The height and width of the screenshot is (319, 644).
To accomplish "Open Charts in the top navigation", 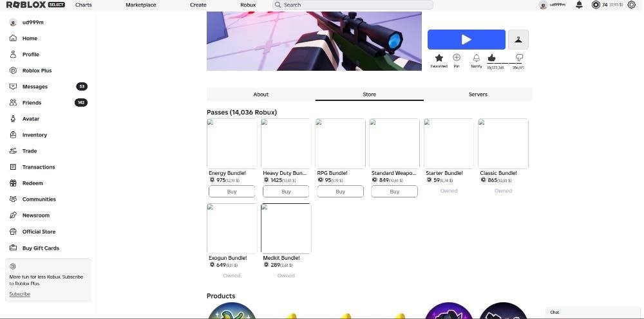I will [84, 5].
